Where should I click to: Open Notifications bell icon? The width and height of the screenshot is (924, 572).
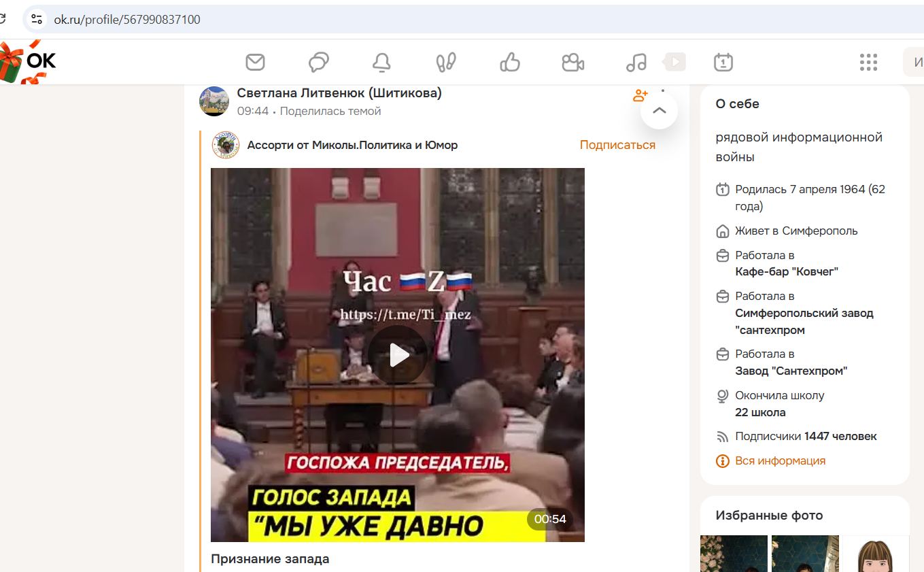[x=381, y=63]
